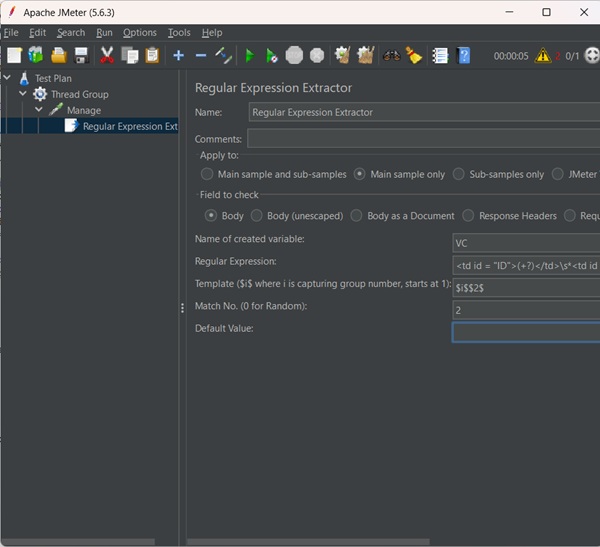The image size is (600, 547).
Task: Click the Template field with $i$$2$
Action: 526,288
